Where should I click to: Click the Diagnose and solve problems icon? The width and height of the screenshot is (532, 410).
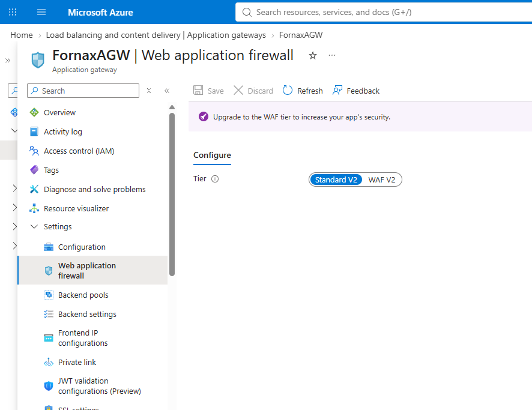(34, 189)
